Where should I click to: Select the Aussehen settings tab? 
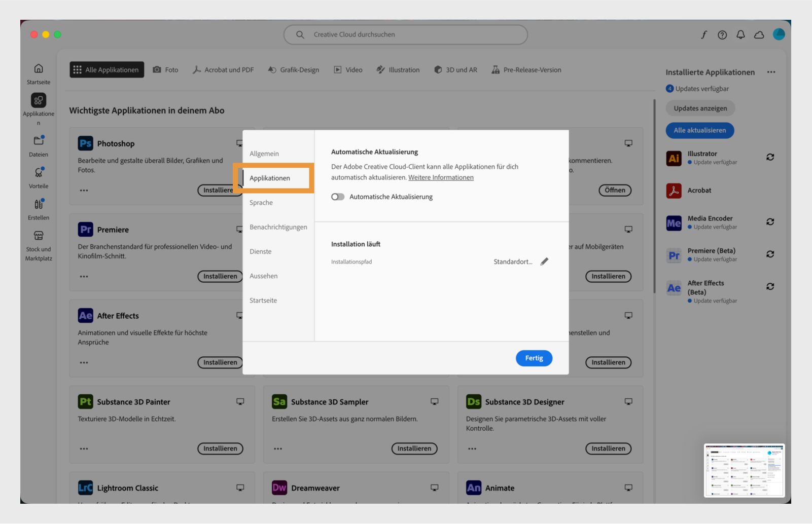tap(264, 276)
